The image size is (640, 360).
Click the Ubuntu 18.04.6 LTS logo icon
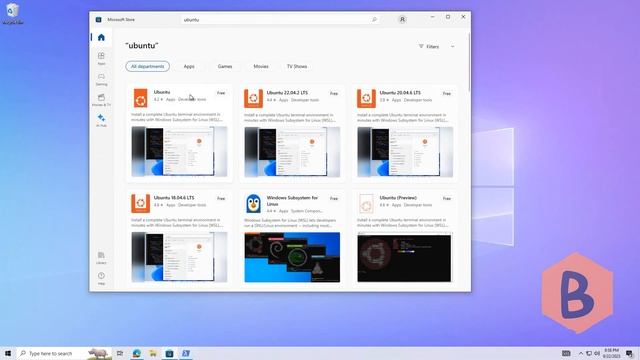pyautogui.click(x=140, y=203)
